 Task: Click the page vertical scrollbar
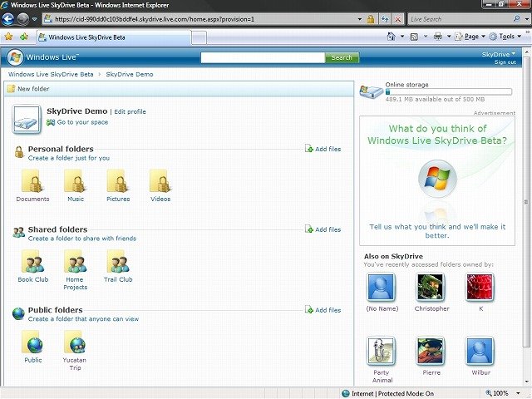[x=526, y=202]
